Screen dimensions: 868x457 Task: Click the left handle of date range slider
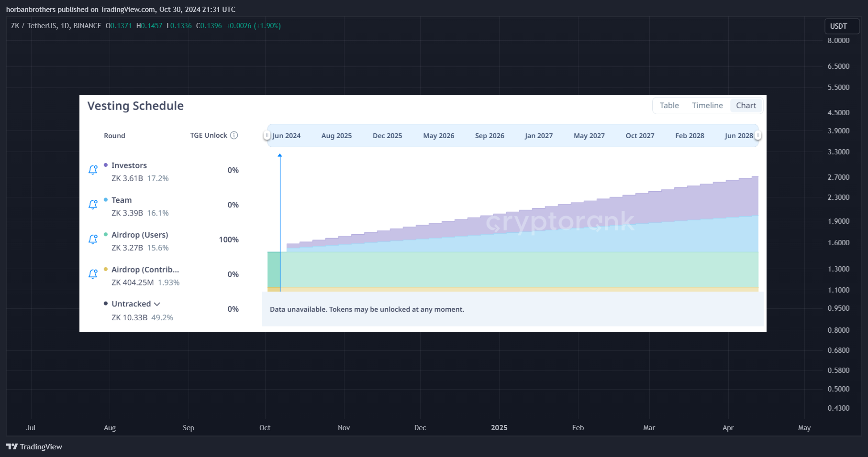click(267, 136)
